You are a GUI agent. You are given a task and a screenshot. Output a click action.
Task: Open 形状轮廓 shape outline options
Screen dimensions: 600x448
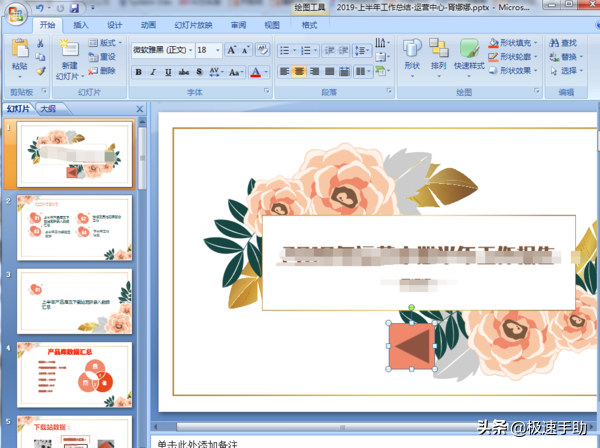pyautogui.click(x=513, y=57)
